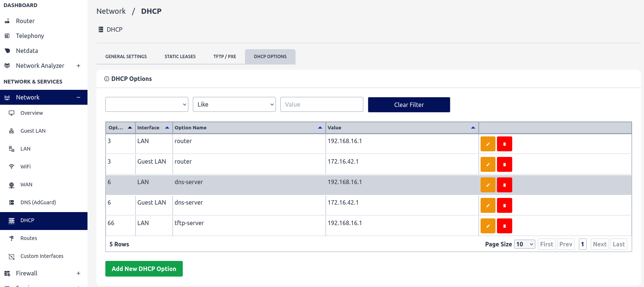
Task: Delete the tftp-server option row
Action: [504, 226]
